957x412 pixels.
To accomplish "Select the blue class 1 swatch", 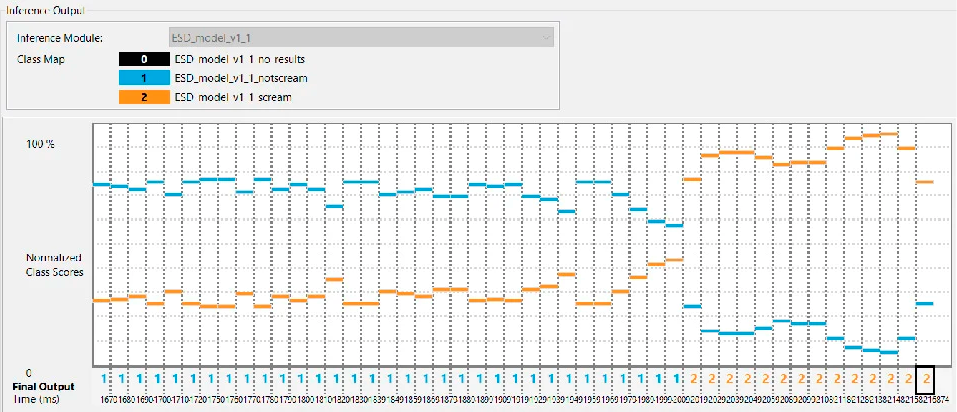I will click(144, 78).
